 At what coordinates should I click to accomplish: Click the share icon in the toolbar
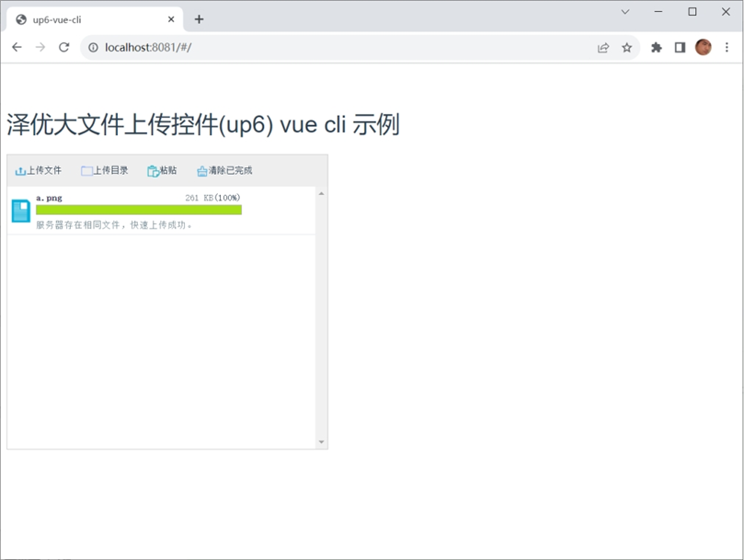pyautogui.click(x=603, y=47)
